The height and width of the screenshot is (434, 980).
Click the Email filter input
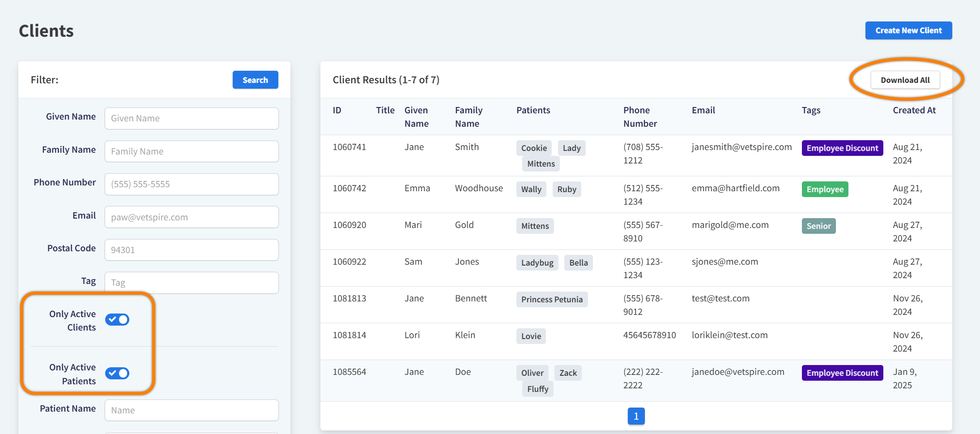click(x=192, y=217)
